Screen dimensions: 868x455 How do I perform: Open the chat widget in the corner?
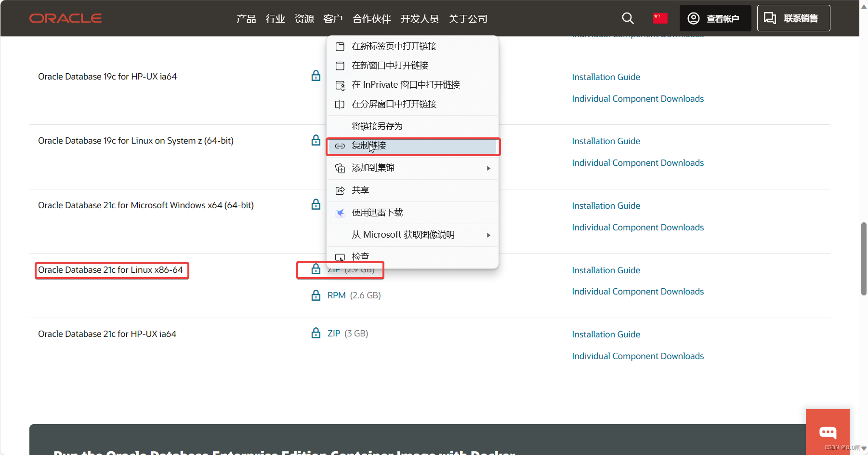(828, 432)
